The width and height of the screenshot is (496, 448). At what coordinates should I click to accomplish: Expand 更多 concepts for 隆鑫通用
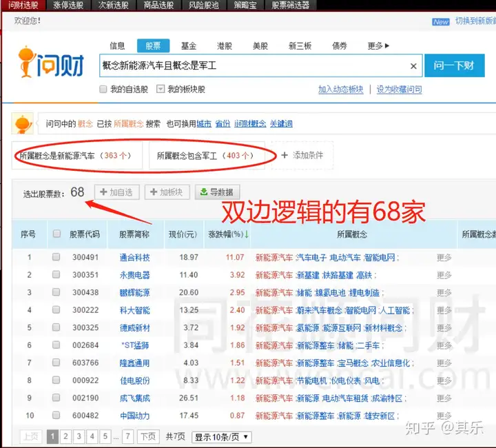click(444, 363)
